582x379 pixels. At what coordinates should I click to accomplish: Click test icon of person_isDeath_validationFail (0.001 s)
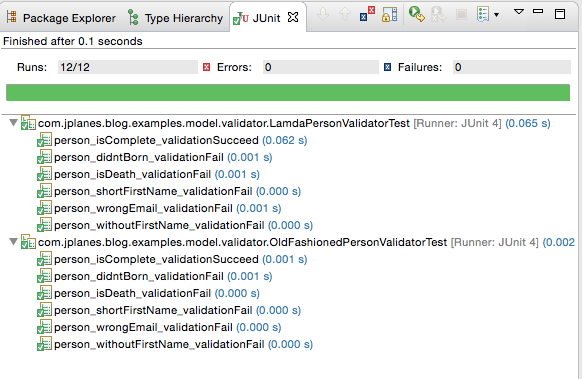44,174
